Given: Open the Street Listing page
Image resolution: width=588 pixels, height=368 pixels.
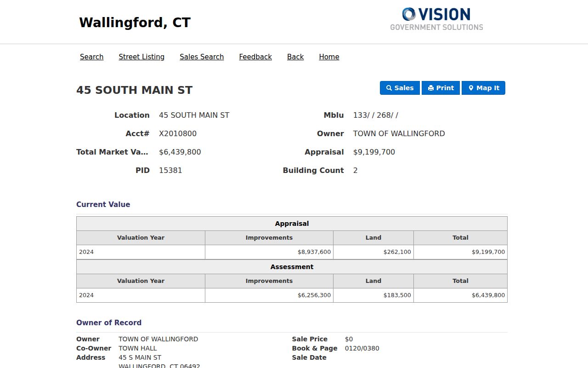Looking at the screenshot, I should (141, 57).
